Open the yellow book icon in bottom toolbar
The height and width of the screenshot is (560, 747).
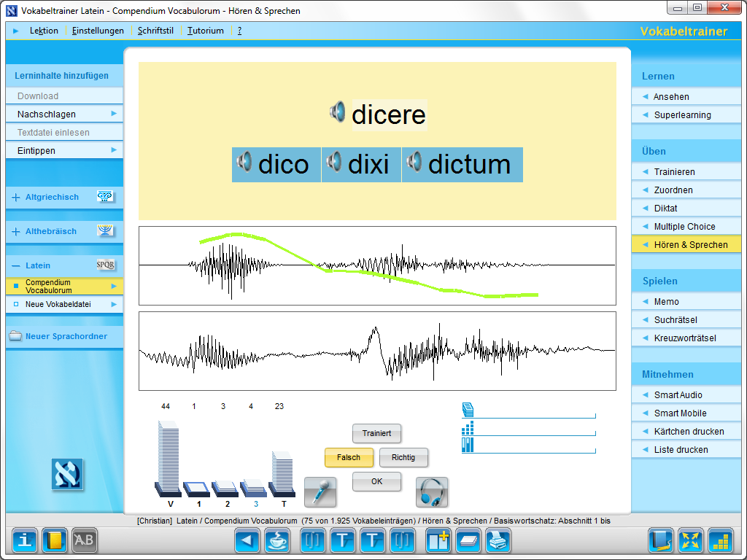(x=54, y=540)
